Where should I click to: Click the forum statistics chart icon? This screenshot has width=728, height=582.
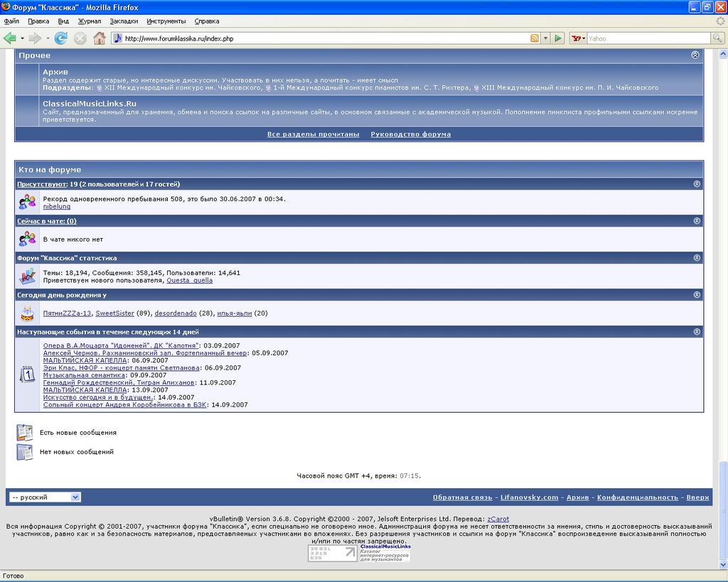click(27, 276)
